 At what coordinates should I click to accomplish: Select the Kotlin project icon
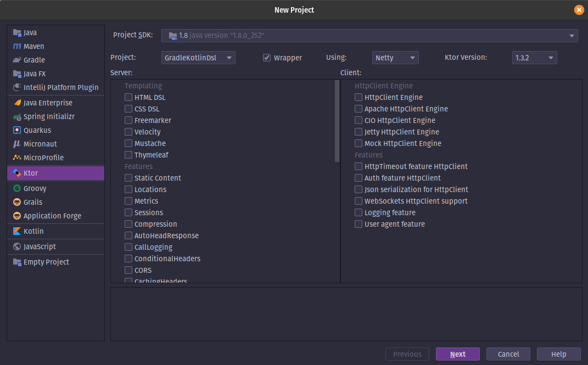pos(17,232)
